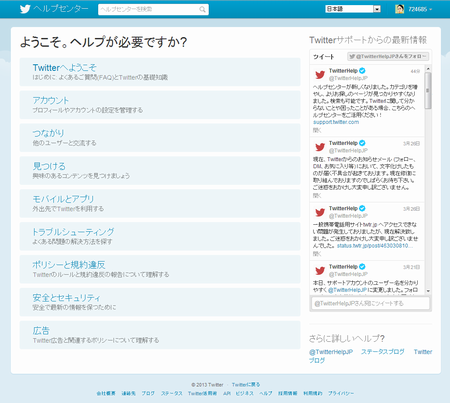Open the ステータス footer link
The image size is (450, 403).
pos(172,393)
